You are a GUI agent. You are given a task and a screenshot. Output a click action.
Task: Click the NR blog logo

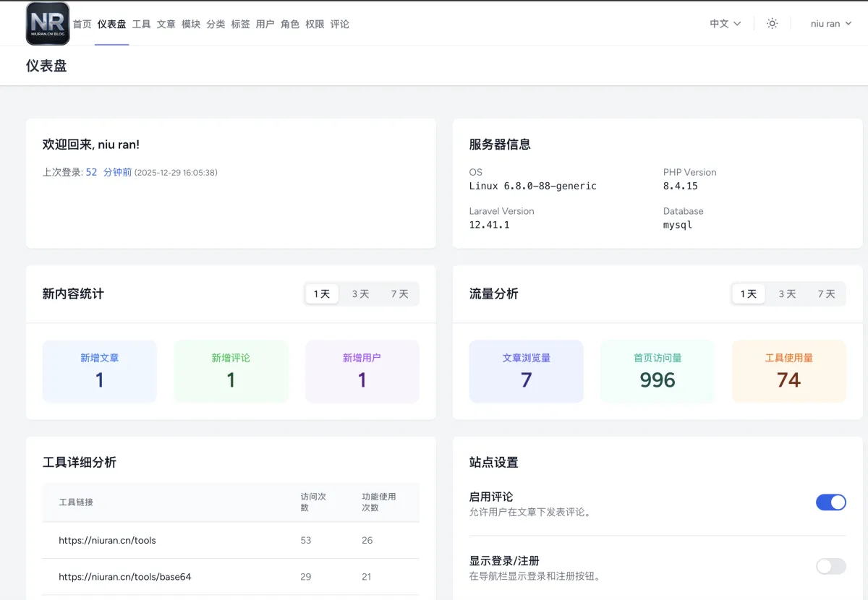[48, 24]
